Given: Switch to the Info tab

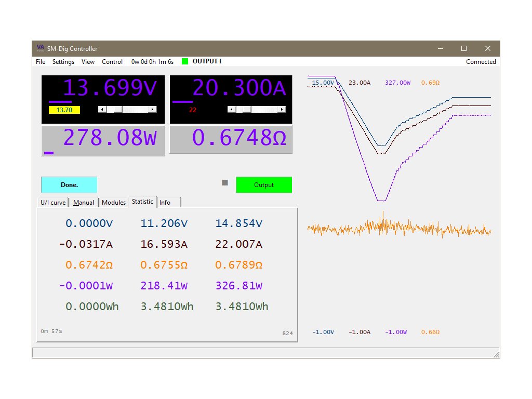Looking at the screenshot, I should coord(165,203).
